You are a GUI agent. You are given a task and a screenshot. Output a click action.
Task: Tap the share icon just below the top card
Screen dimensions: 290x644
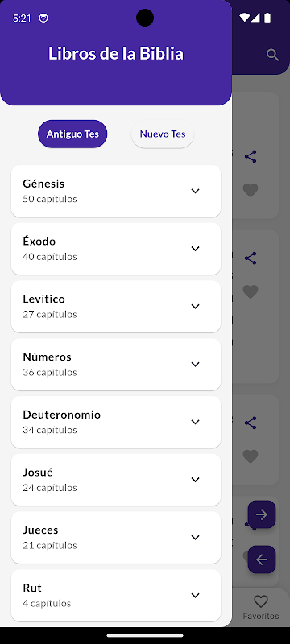pyautogui.click(x=251, y=258)
